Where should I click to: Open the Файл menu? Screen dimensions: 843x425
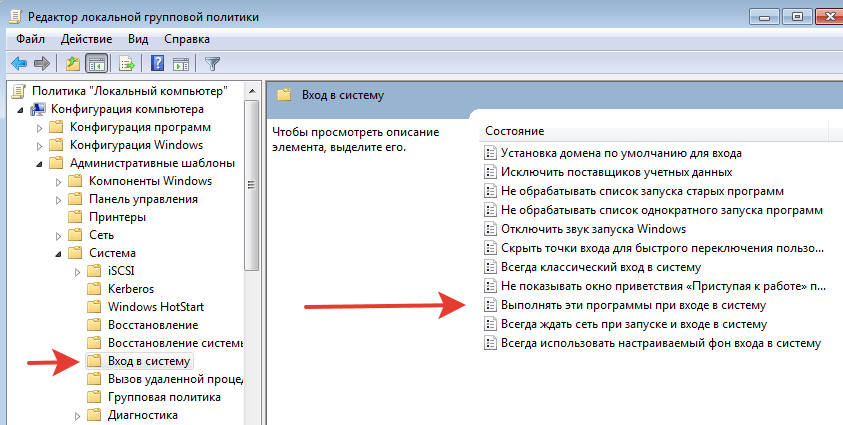pos(30,39)
